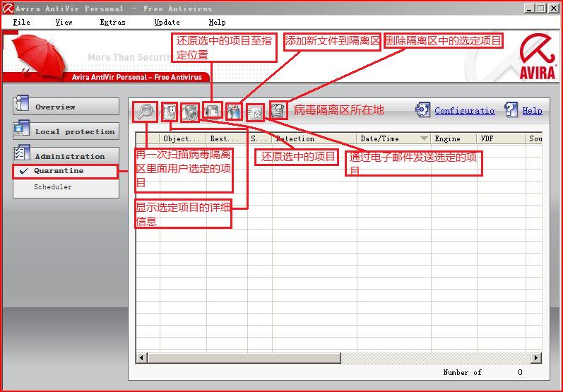Click the Avira logo in title bar
Screen dimensions: 563x392
point(8,8)
